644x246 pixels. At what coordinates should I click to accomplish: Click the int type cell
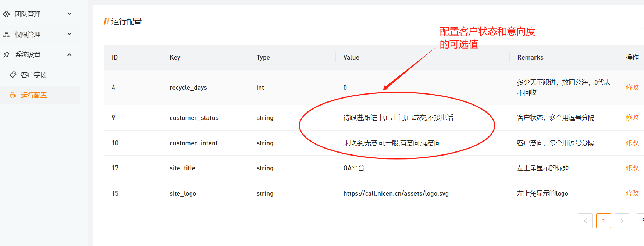[260, 88]
